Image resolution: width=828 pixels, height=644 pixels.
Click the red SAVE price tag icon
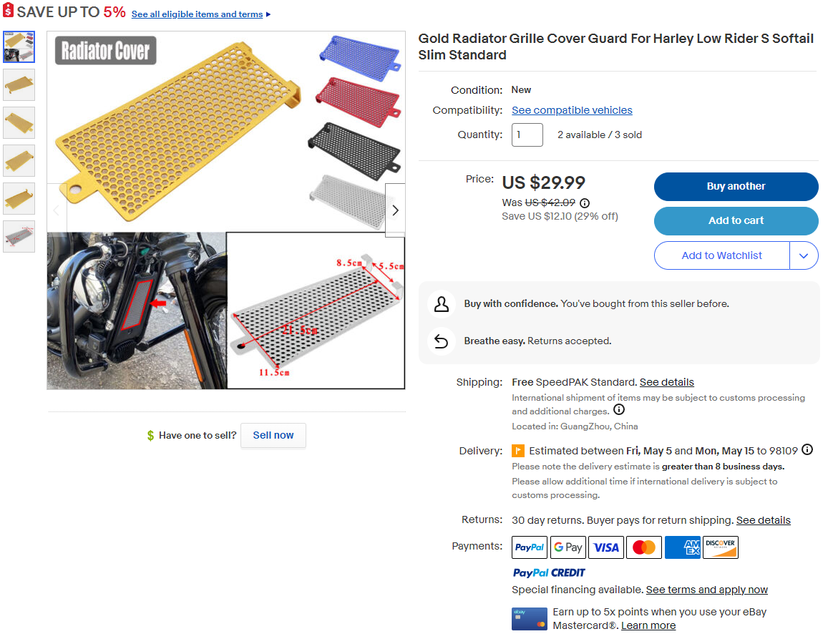click(x=9, y=12)
